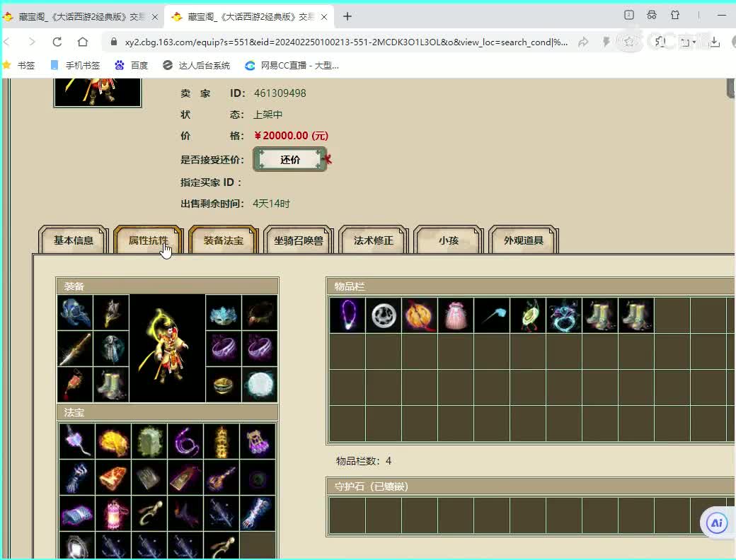Open the 网易CC直播 bookmark
This screenshot has width=736, height=560.
click(x=292, y=65)
